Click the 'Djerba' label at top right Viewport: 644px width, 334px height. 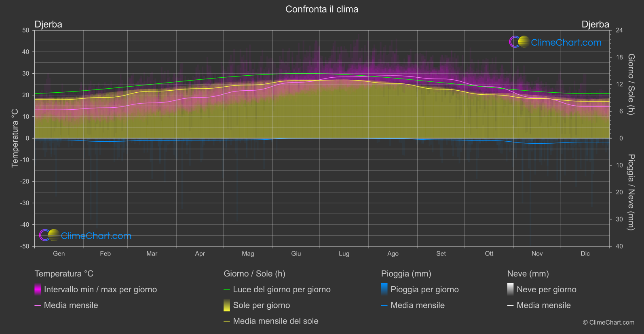coord(595,24)
